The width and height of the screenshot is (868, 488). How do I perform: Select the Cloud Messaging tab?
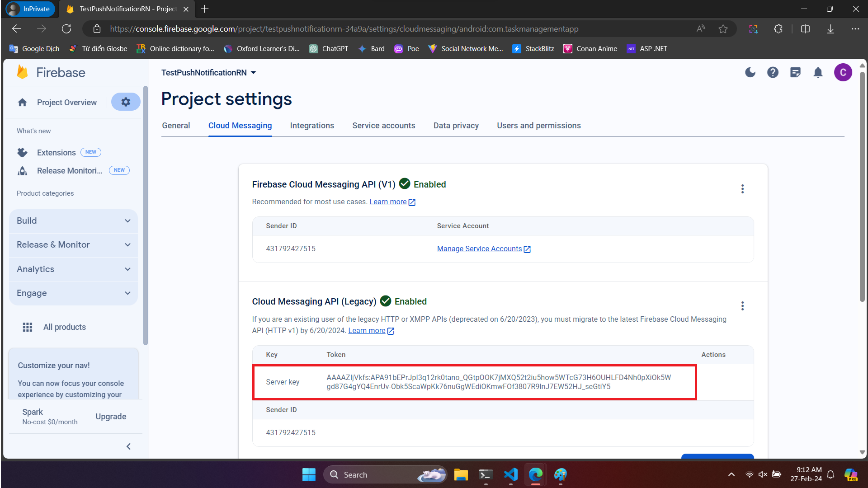click(240, 126)
